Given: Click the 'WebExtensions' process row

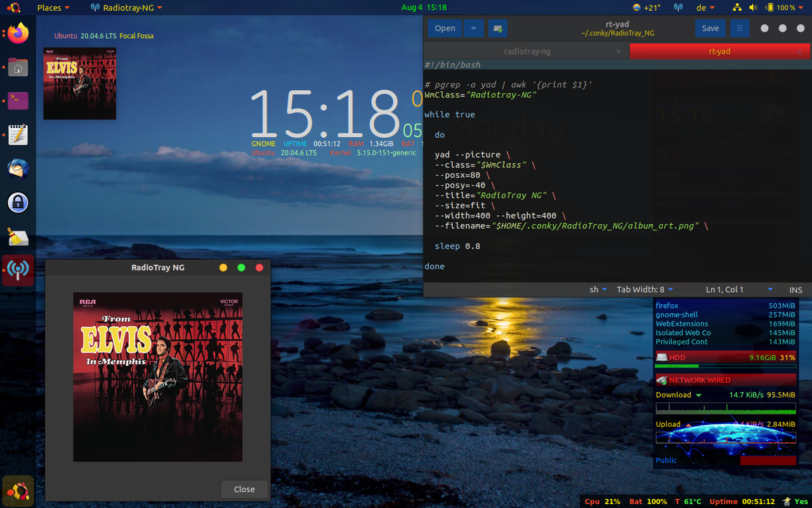Looking at the screenshot, I should pyautogui.click(x=725, y=323).
